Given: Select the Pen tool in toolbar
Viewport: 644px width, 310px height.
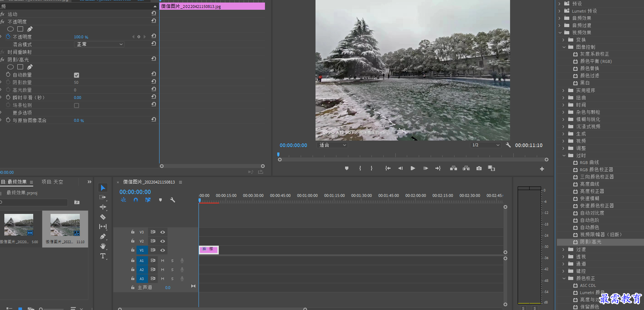Looking at the screenshot, I should point(103,236).
